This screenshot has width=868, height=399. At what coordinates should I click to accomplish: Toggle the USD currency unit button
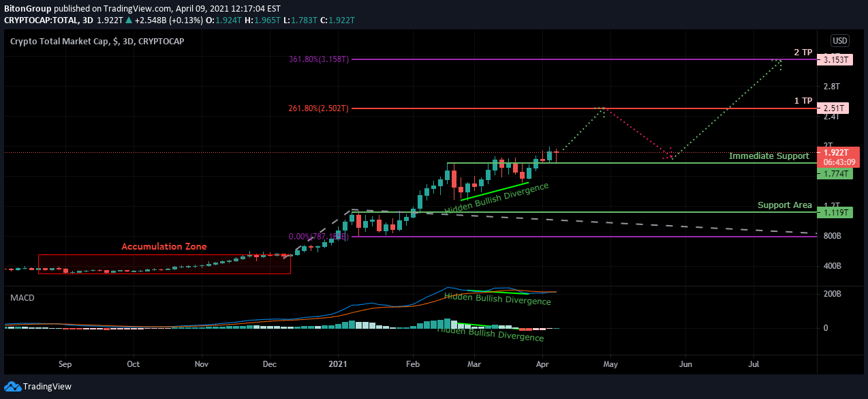pos(840,41)
